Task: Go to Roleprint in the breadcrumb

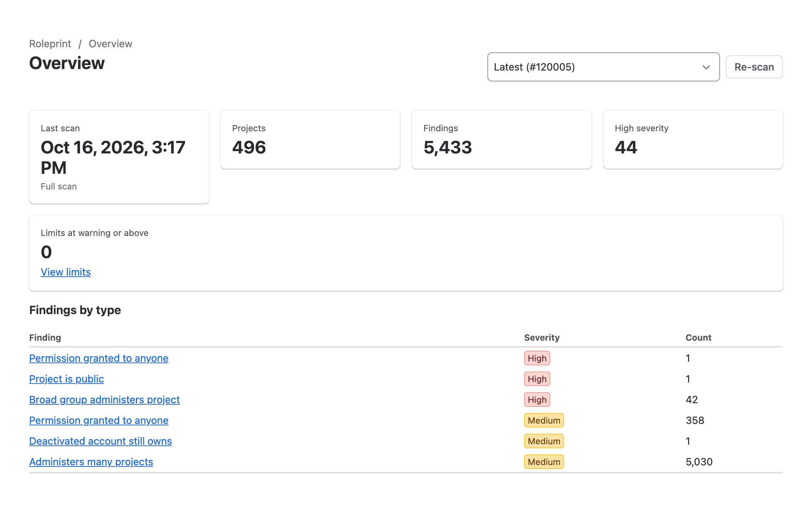Action: coord(50,44)
